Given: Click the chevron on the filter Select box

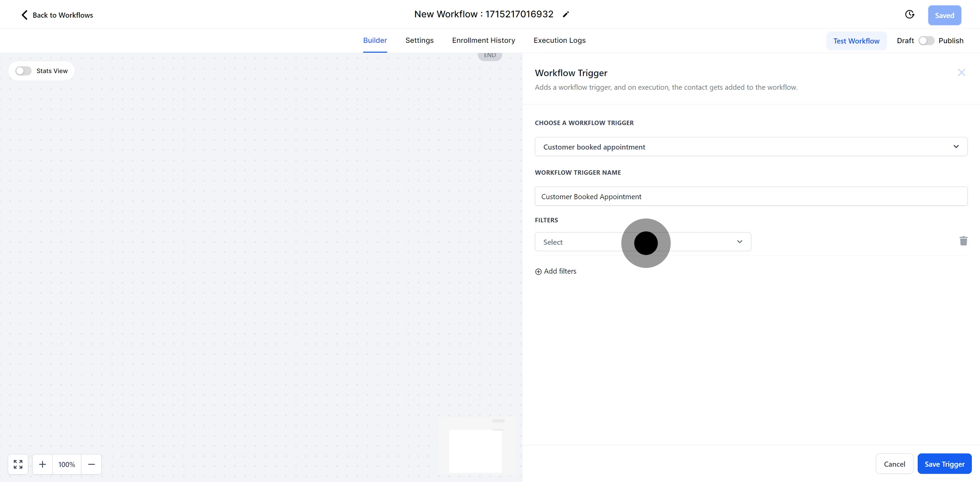Looking at the screenshot, I should [739, 242].
